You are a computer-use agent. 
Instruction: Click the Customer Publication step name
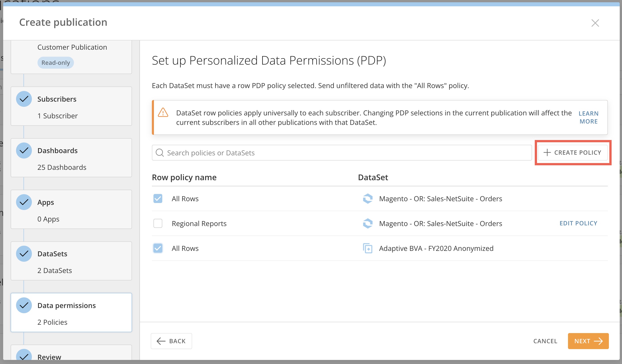point(72,47)
